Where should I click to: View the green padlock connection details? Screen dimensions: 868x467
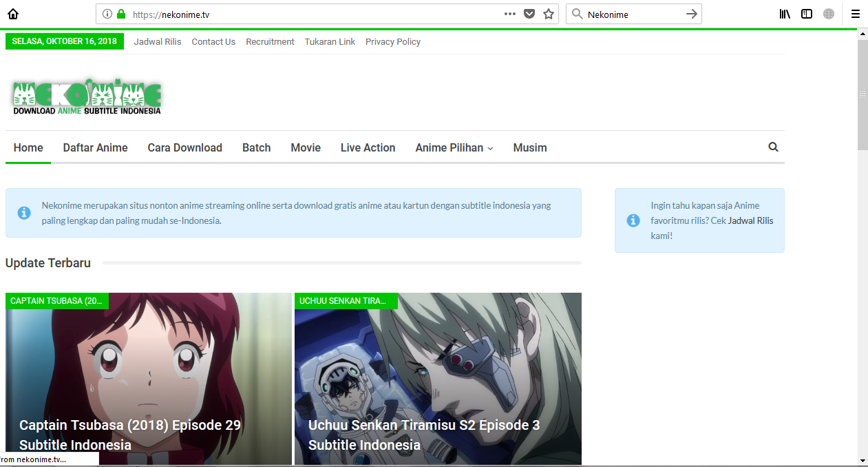pyautogui.click(x=121, y=14)
